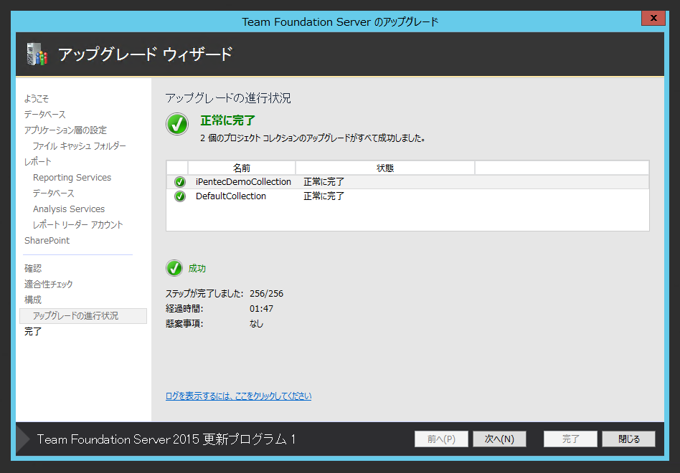This screenshot has width=680, height=473.
Task: Select SharePoint in the sidebar
Action: (47, 240)
